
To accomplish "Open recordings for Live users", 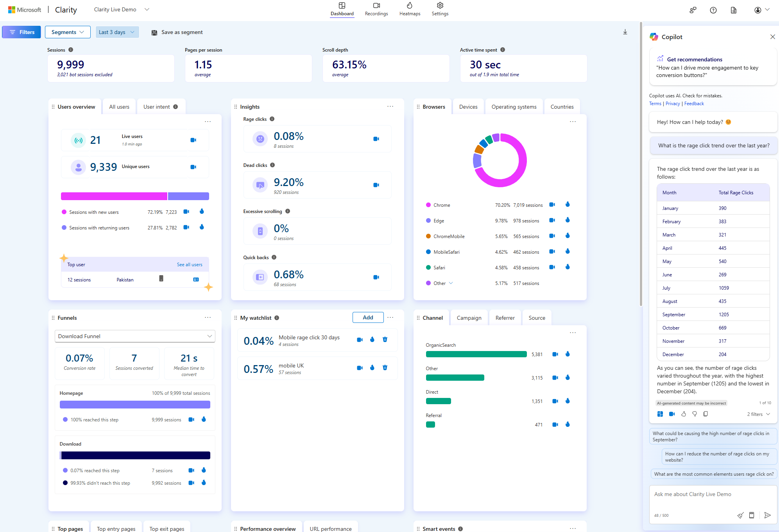I will [x=193, y=140].
